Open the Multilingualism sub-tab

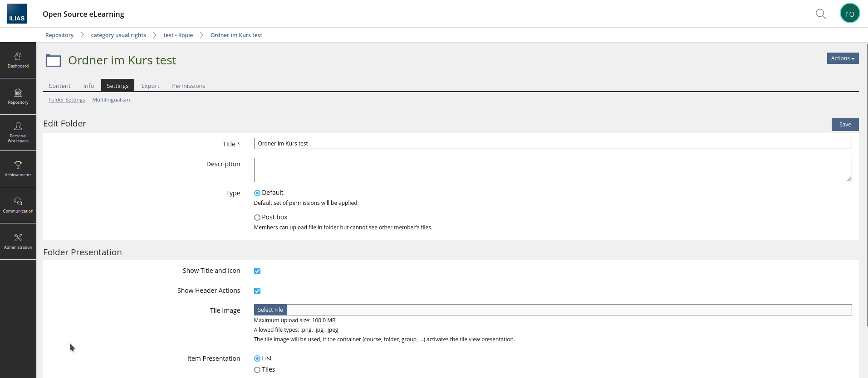click(x=111, y=100)
